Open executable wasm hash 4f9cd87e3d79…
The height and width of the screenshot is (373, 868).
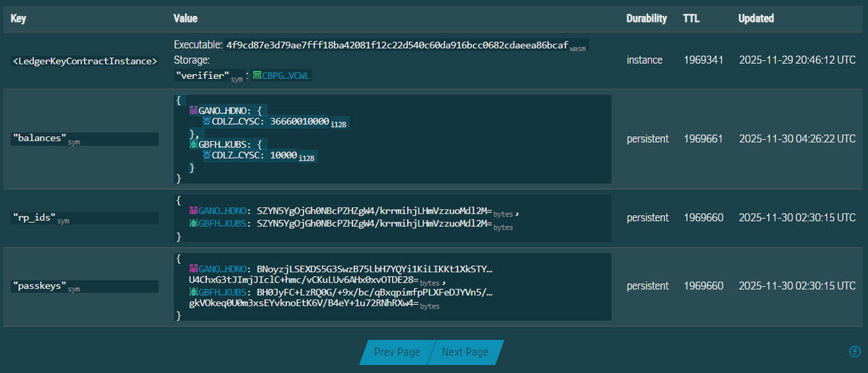coord(397,45)
